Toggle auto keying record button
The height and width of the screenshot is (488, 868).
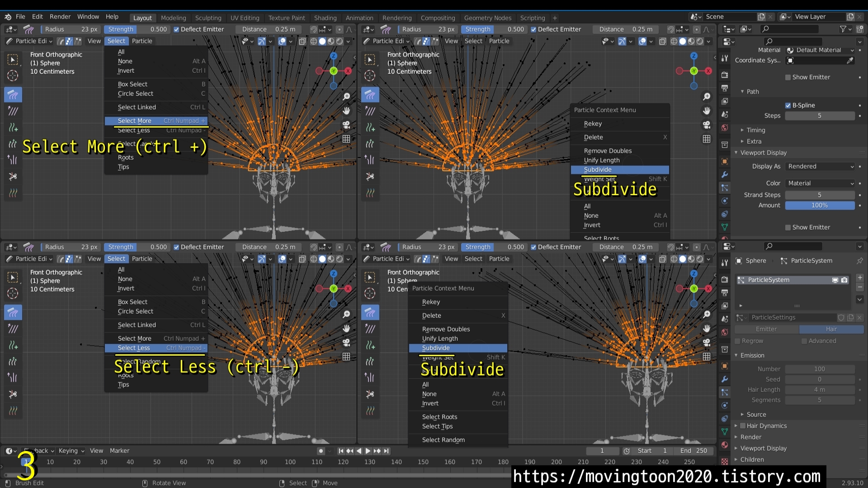(x=321, y=451)
